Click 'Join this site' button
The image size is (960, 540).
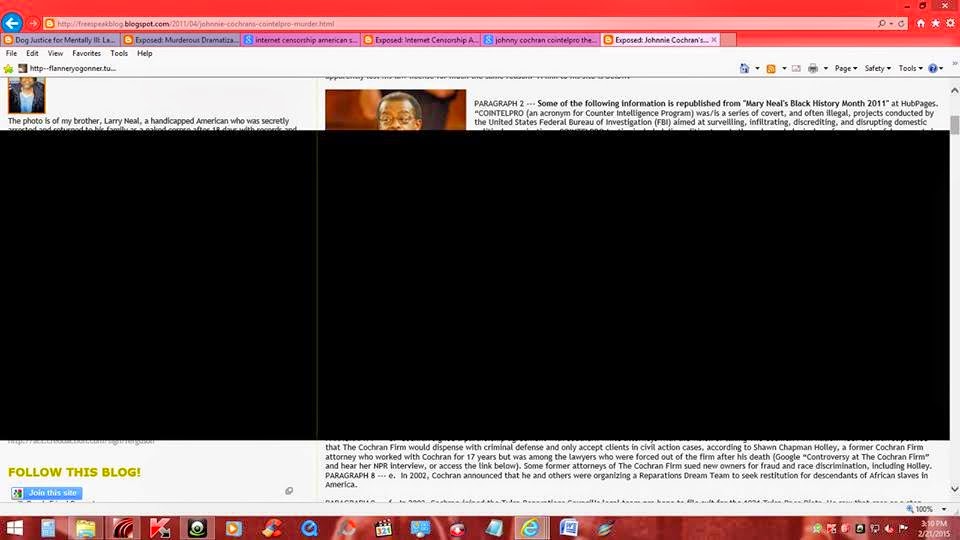(47, 493)
